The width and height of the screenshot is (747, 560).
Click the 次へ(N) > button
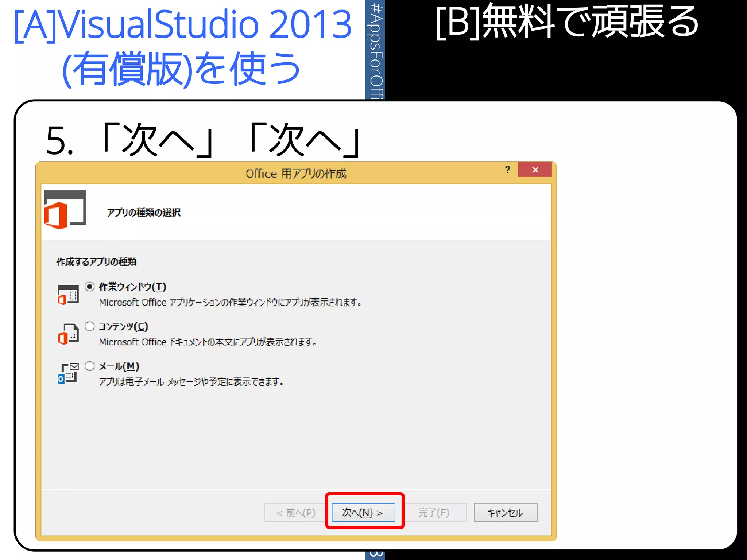tap(363, 513)
